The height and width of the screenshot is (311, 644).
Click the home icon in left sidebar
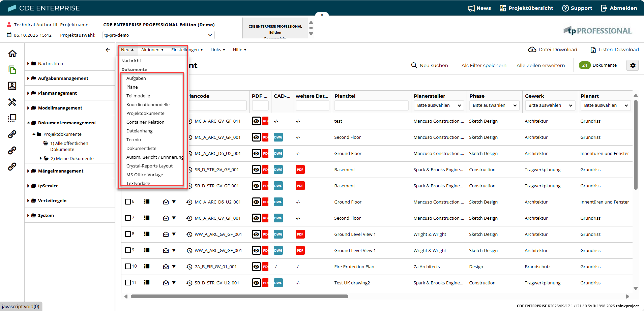point(12,54)
